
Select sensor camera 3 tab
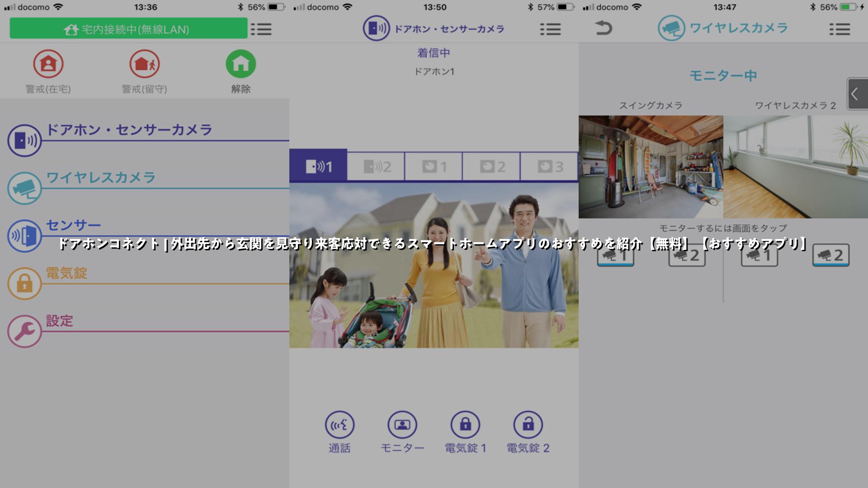[x=549, y=166]
